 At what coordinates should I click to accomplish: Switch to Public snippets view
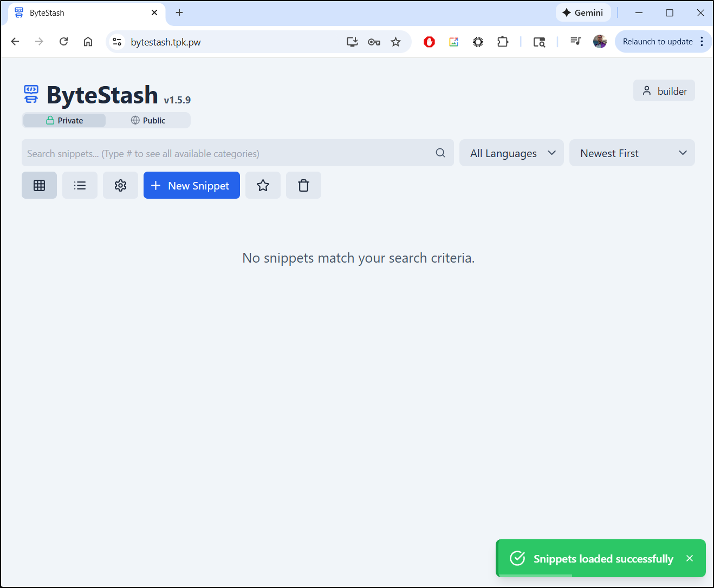(148, 120)
